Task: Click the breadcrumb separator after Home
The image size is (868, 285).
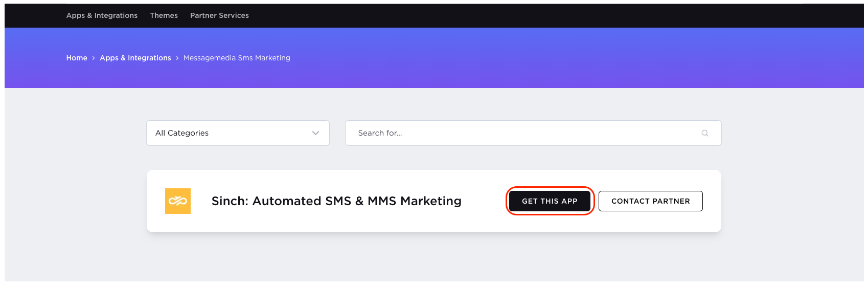Action: coord(94,58)
